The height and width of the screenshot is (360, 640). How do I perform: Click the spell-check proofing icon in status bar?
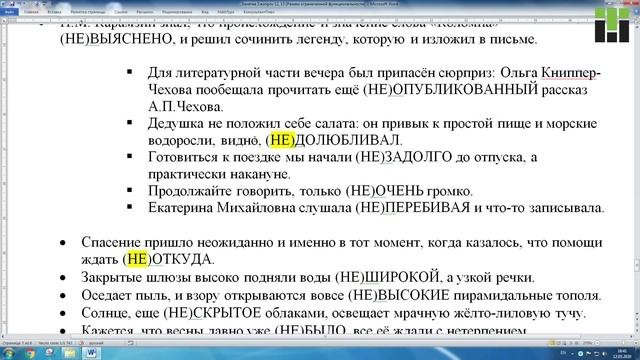81,343
